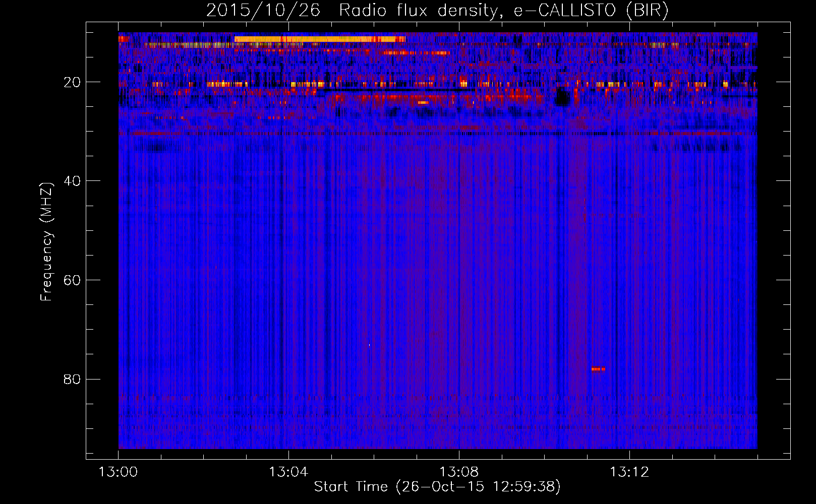Click the 60 MHz frequency tick label
The image size is (816, 504).
[72, 280]
